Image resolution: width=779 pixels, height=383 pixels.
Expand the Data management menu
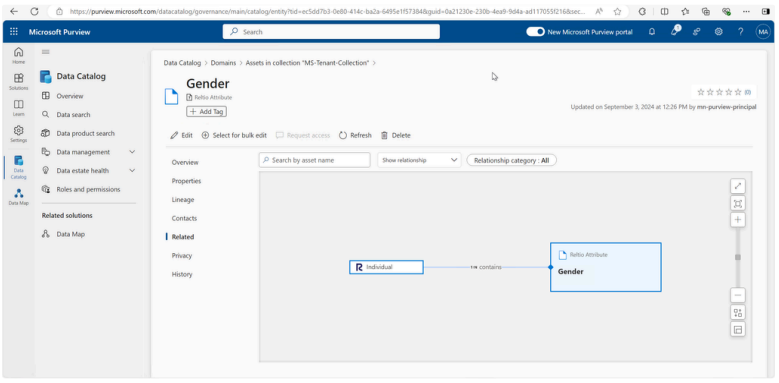click(132, 152)
